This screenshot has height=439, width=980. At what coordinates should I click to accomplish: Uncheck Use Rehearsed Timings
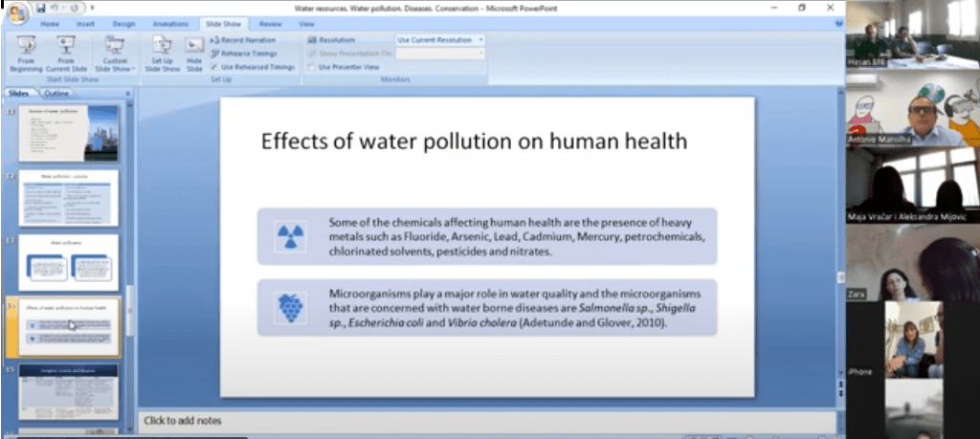213,67
